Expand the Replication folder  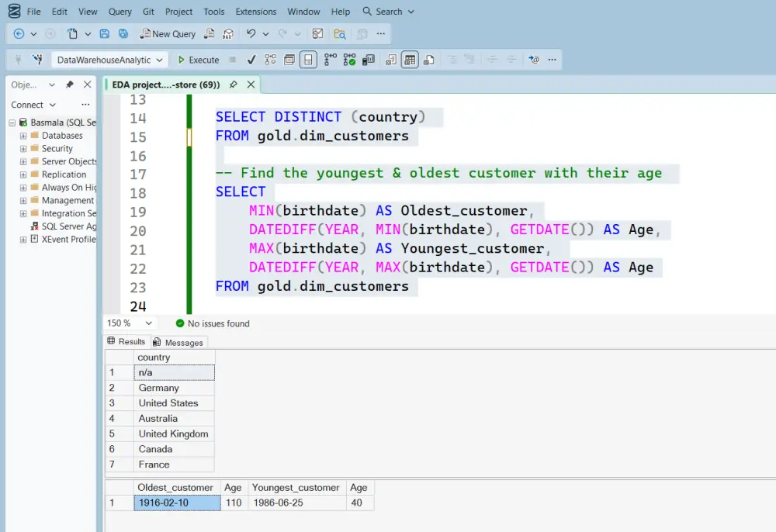pos(23,174)
